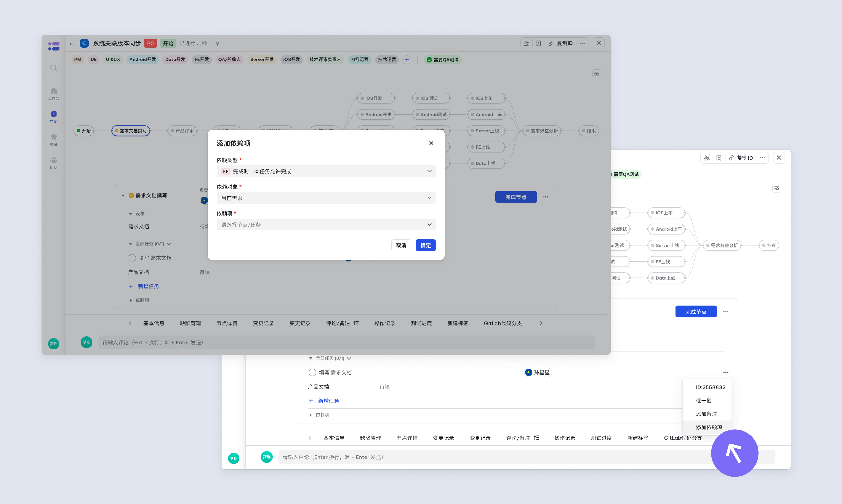Click 确定 in the 添加依赖项 dialog

425,245
